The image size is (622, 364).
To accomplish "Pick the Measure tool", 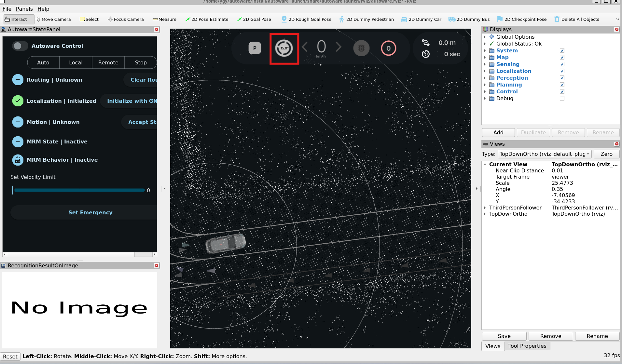I will pos(164,19).
